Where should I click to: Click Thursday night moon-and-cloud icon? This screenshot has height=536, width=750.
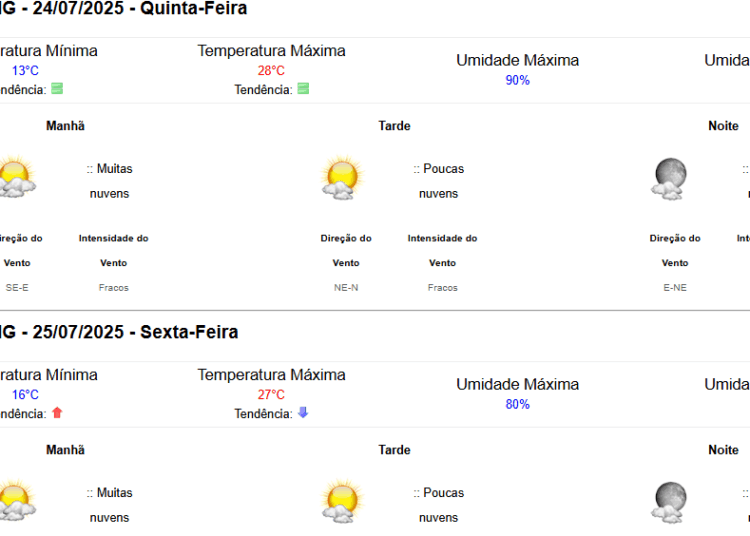coord(669,179)
